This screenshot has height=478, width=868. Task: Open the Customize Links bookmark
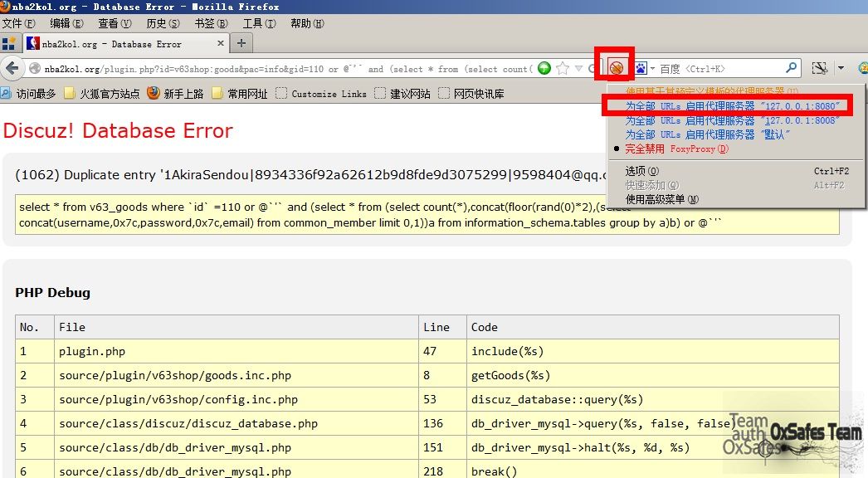tap(321, 94)
